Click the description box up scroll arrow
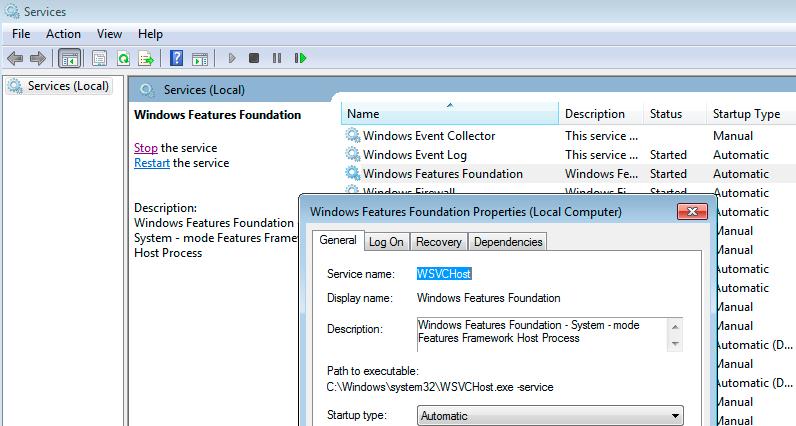 (675, 326)
